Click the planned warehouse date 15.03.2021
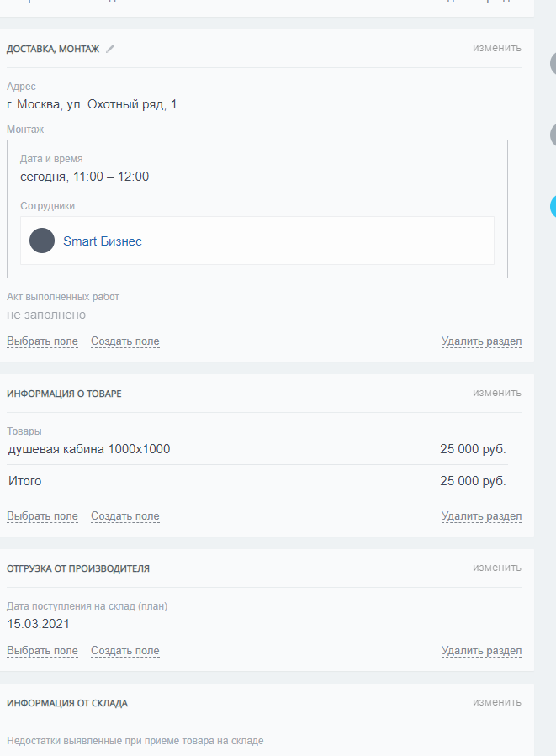Image resolution: width=556 pixels, height=756 pixels. [38, 624]
